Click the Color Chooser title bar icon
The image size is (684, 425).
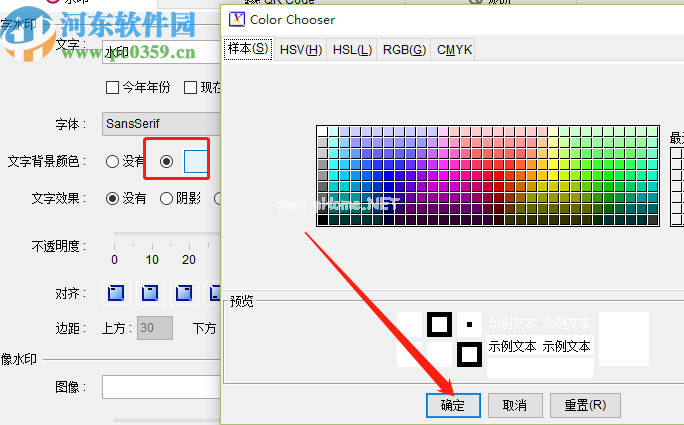click(x=236, y=19)
